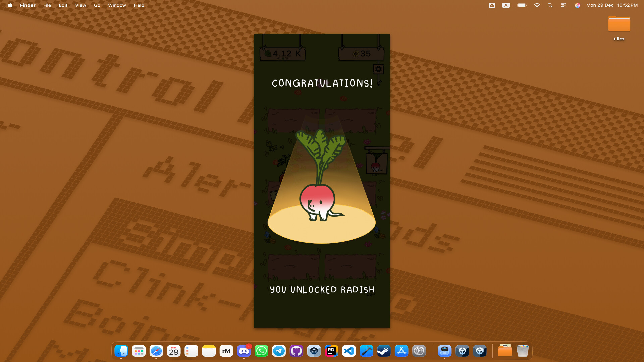Open the Window menu in the menu bar
Screen dimensions: 644x362
coord(117,5)
